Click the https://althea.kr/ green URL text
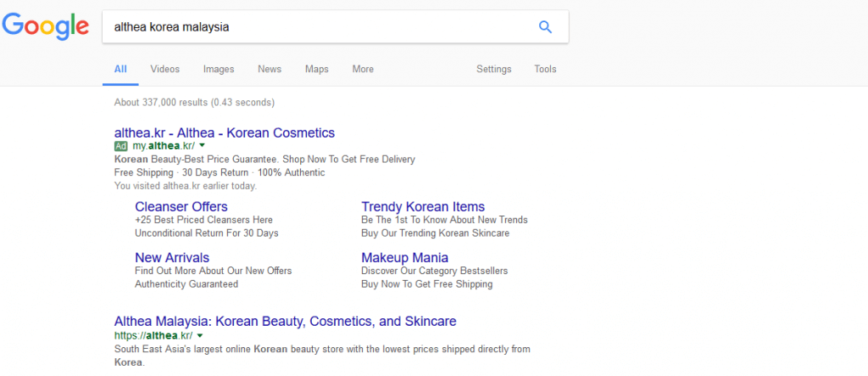 [153, 335]
